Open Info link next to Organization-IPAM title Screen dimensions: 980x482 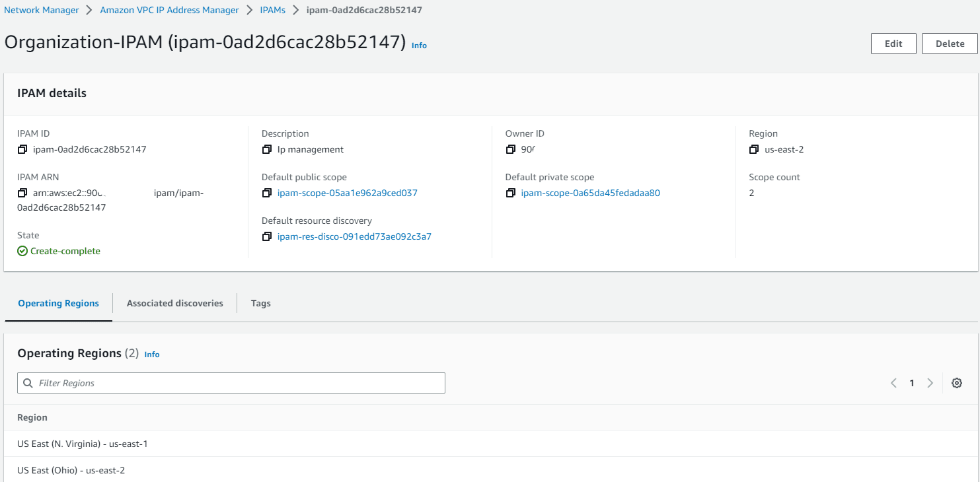pyautogui.click(x=419, y=46)
